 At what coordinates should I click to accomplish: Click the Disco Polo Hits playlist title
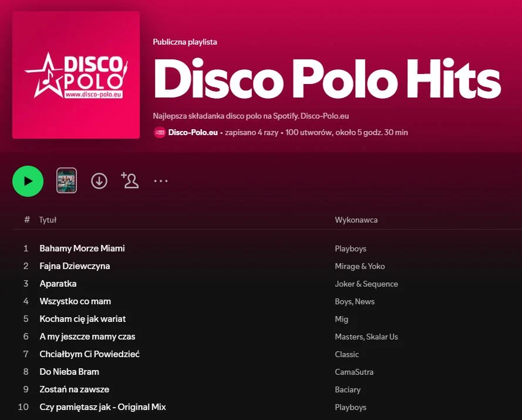327,79
